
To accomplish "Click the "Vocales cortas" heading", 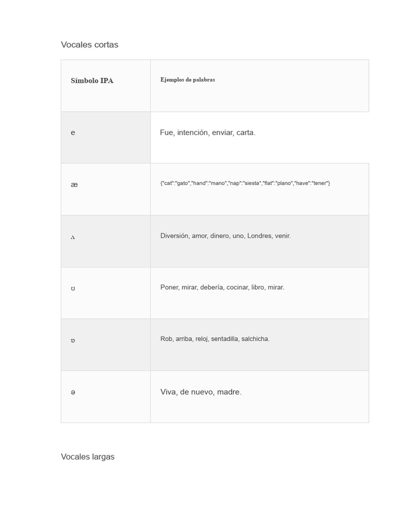I will click(89, 45).
